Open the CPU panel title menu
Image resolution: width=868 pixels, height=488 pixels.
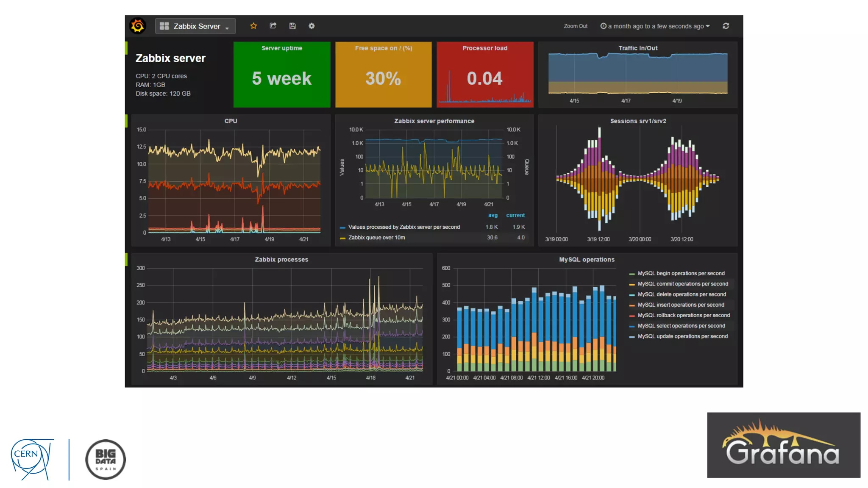point(231,121)
